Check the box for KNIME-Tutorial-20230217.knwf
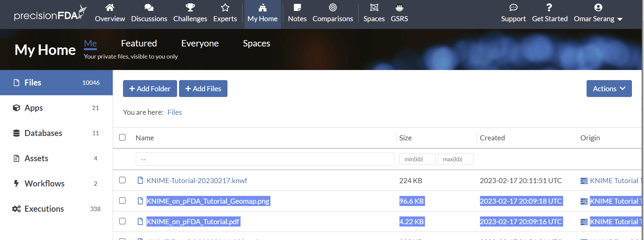The width and height of the screenshot is (644, 240). 122,180
